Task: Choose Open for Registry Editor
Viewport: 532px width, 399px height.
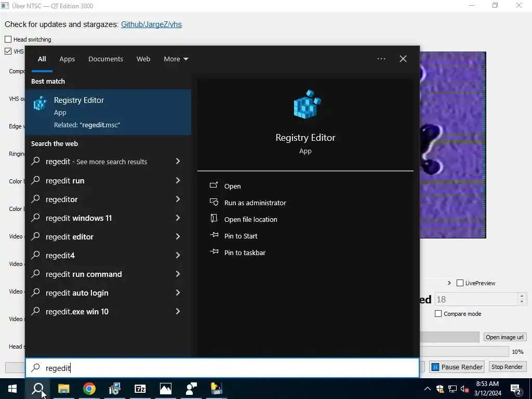Action: 232,186
